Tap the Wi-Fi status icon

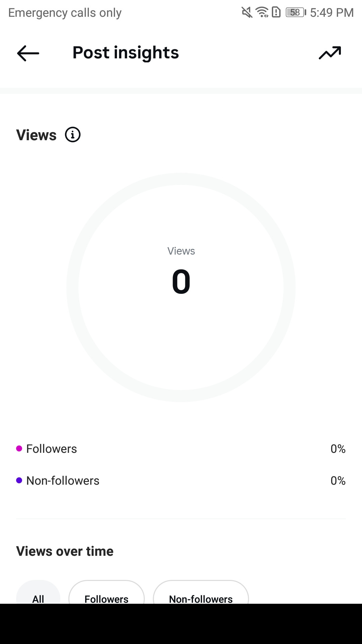pos(262,12)
